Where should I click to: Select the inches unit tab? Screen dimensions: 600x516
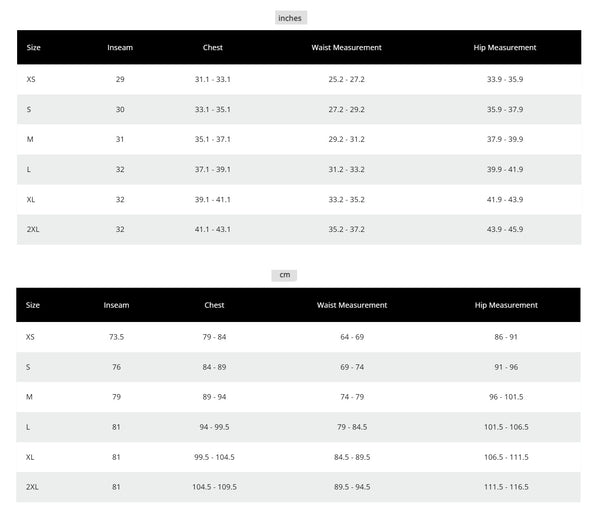[290, 17]
